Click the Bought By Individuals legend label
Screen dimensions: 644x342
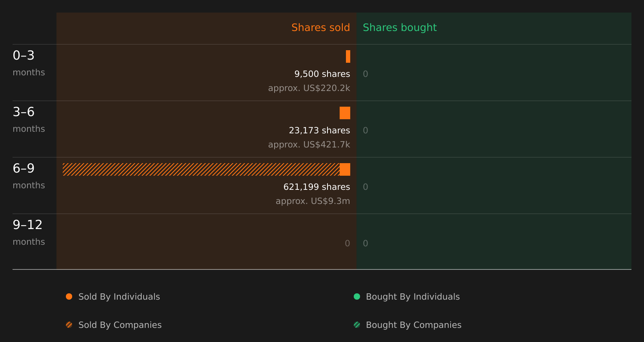[x=413, y=297]
